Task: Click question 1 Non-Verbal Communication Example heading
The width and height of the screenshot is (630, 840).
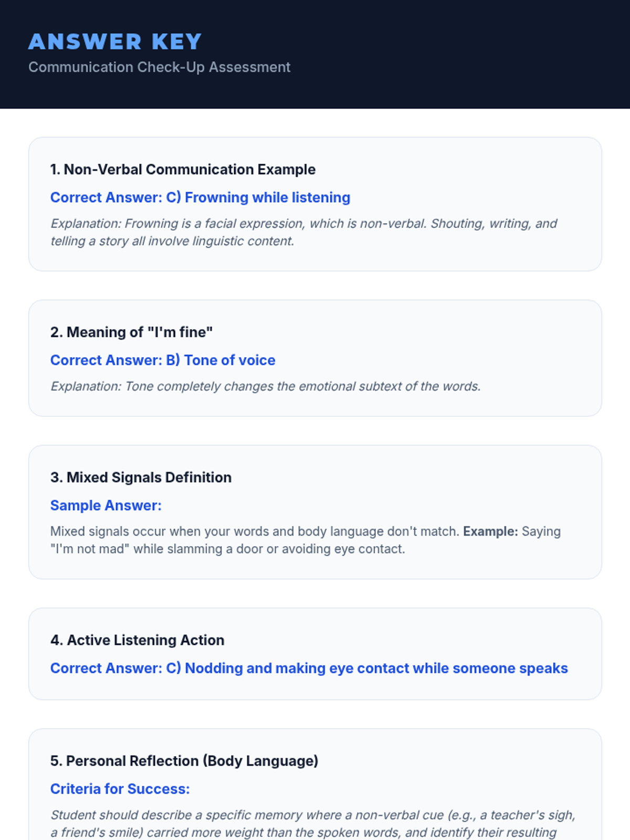Action: tap(183, 170)
